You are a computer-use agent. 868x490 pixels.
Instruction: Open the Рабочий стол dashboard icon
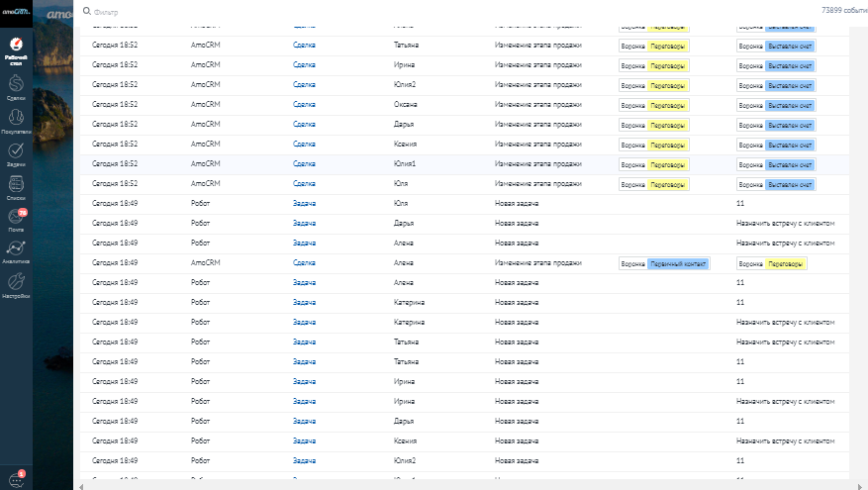pyautogui.click(x=16, y=49)
